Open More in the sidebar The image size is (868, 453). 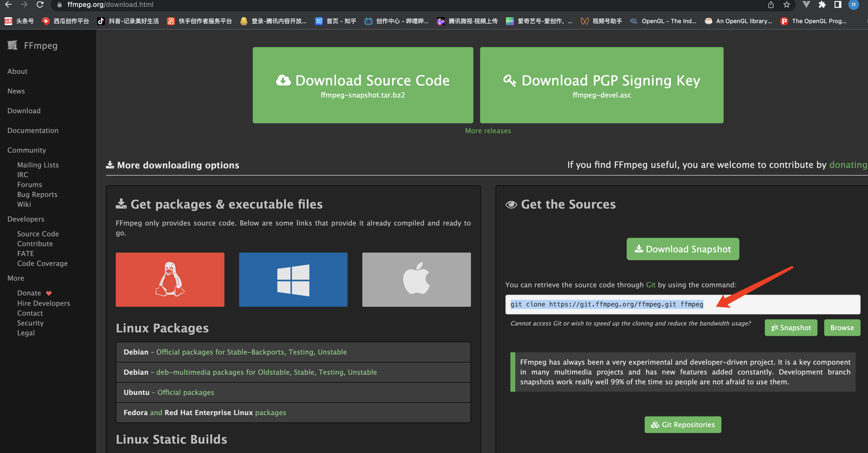(16, 278)
